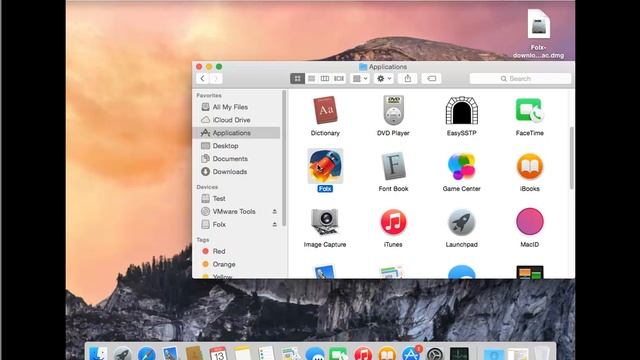
Task: Go forward in Finder history
Action: pyautogui.click(x=216, y=78)
